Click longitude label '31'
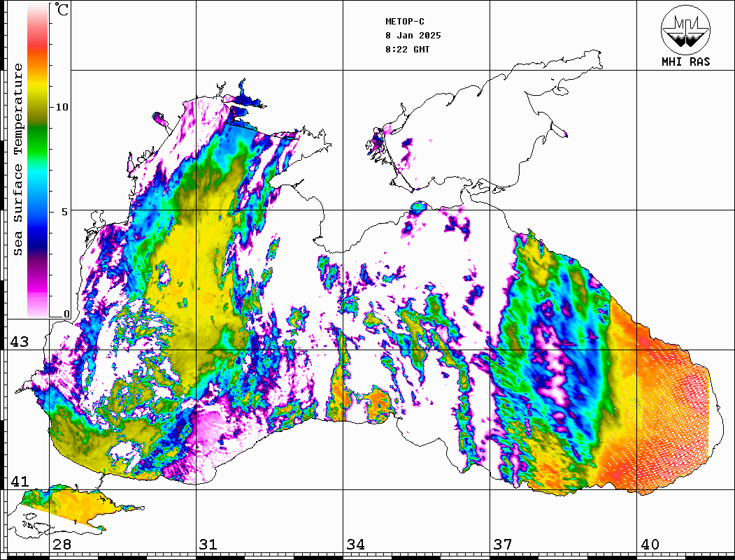This screenshot has height=560, width=735. pyautogui.click(x=208, y=545)
